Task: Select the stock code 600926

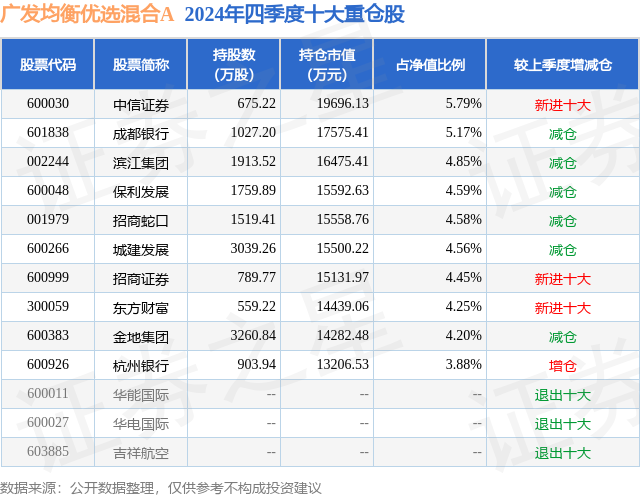Action: 48,364
